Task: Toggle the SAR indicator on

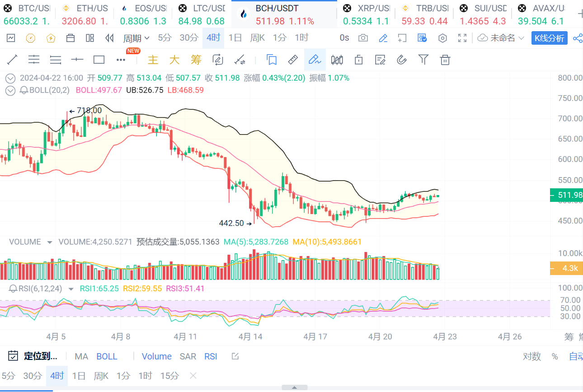Action: (x=188, y=356)
